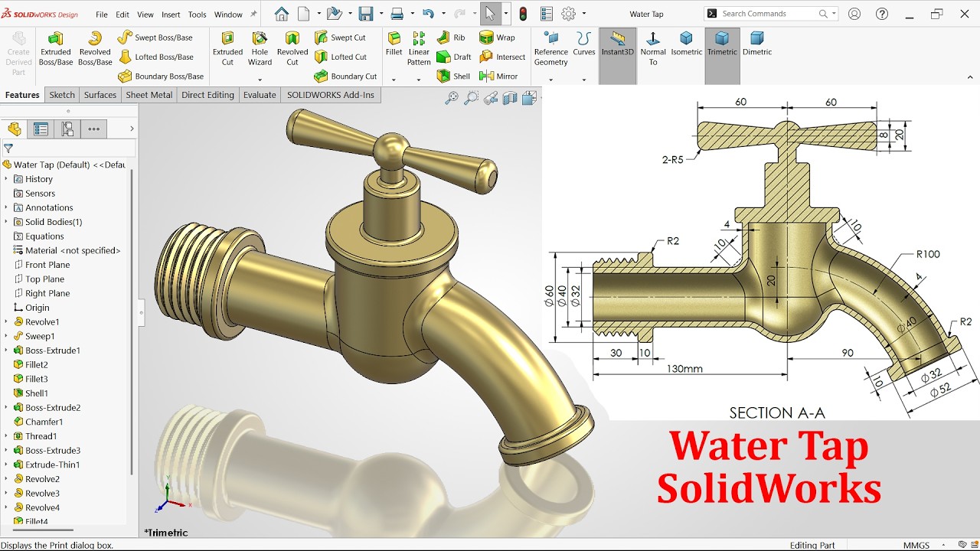Open the Fillet dropdown arrow
This screenshot has height=551, width=980.
(x=394, y=80)
